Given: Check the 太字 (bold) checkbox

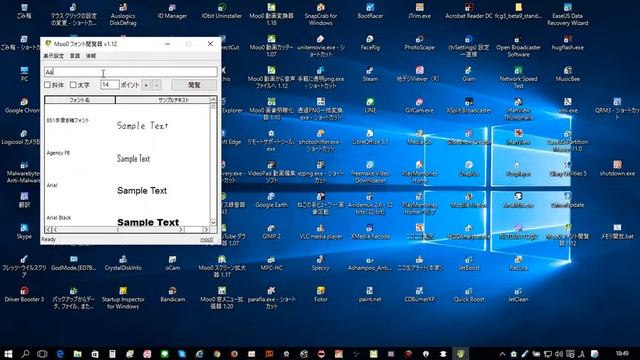Looking at the screenshot, I should pos(73,85).
